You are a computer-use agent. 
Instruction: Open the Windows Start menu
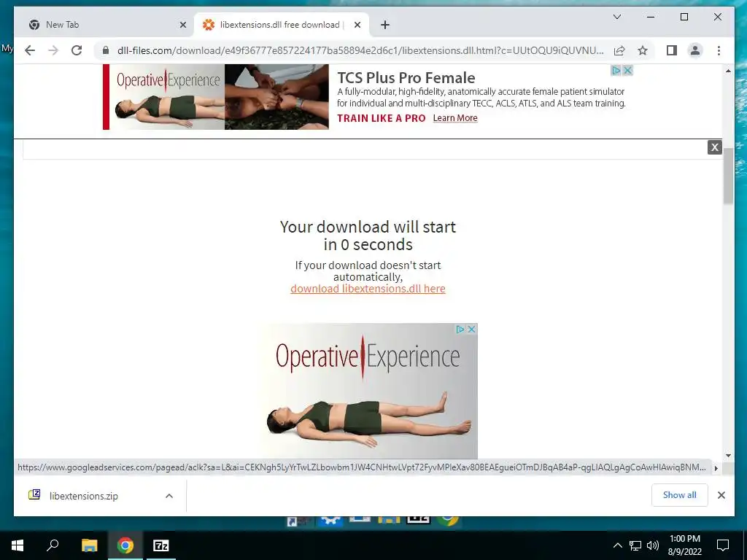pos(18,545)
